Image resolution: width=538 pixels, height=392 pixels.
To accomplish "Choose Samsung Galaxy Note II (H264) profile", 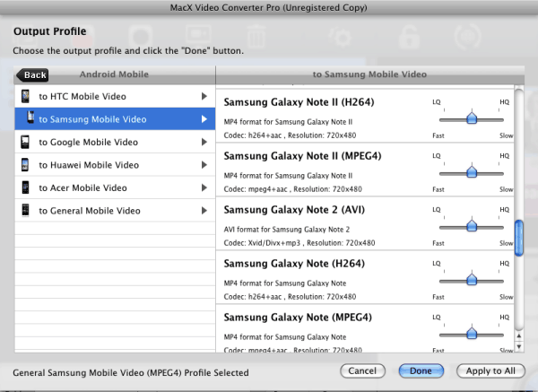I will (x=365, y=116).
